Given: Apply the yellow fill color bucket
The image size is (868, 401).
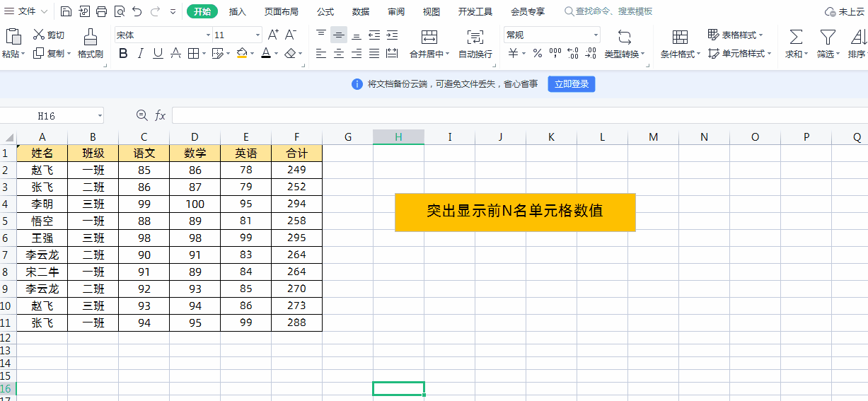Looking at the screenshot, I should [x=242, y=53].
